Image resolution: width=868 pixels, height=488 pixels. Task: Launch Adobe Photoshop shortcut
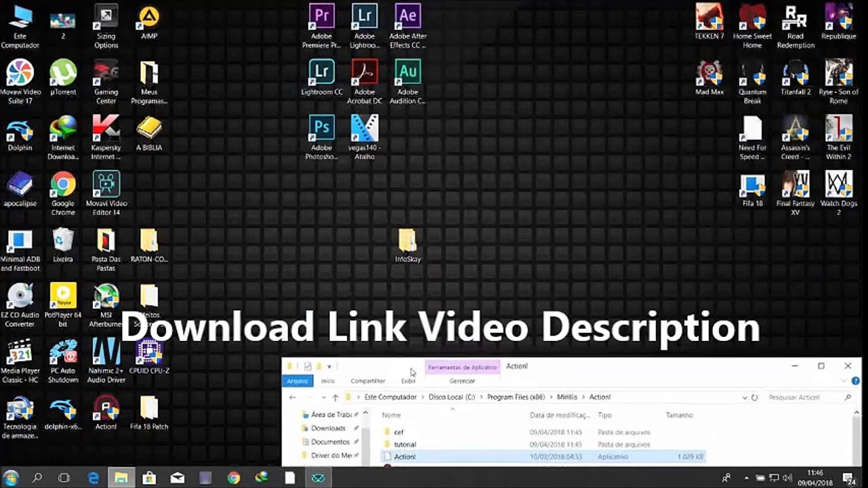tap(322, 137)
